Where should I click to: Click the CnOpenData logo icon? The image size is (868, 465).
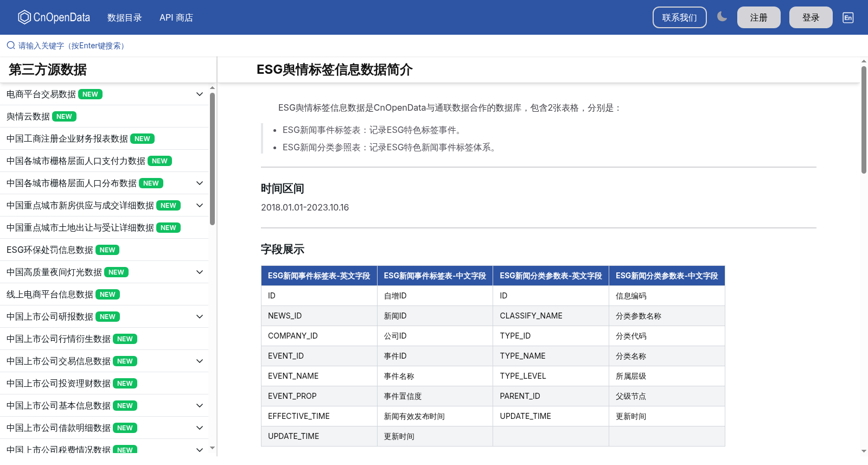coord(24,17)
